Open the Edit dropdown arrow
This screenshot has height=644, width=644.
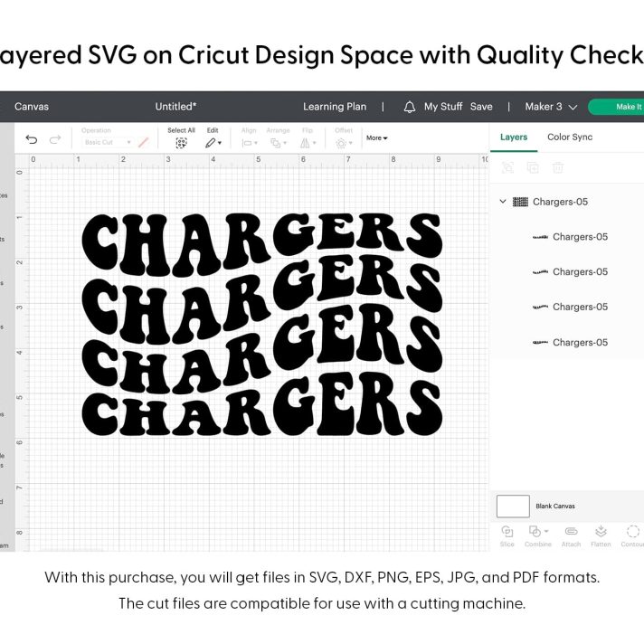220,143
